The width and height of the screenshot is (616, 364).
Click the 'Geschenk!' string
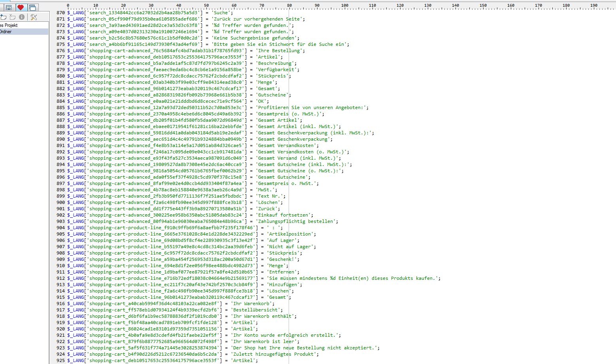[x=282, y=259]
